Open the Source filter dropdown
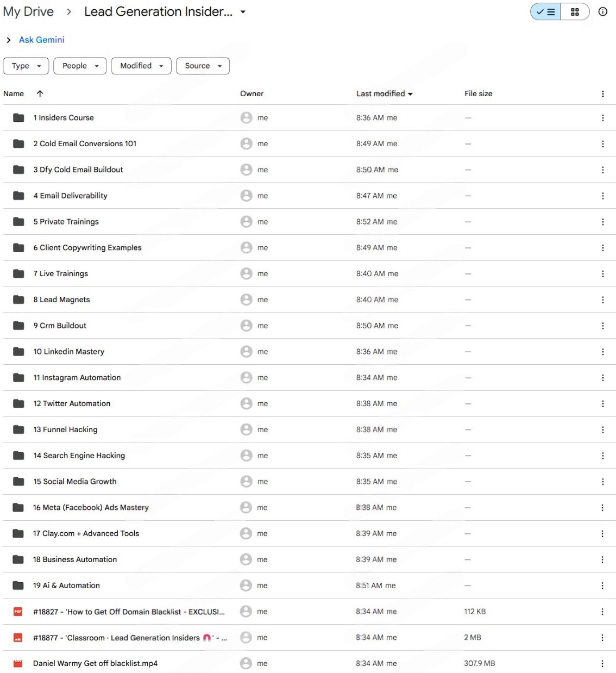The image size is (616, 673). point(203,66)
